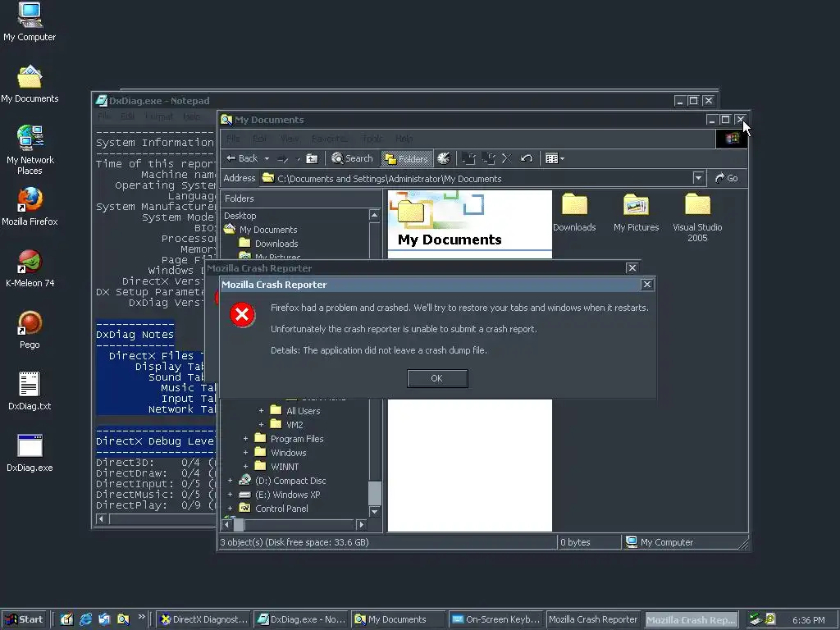Screen dimensions: 840x630
Task: Select Program Files in the Folders tree
Action: [297, 439]
